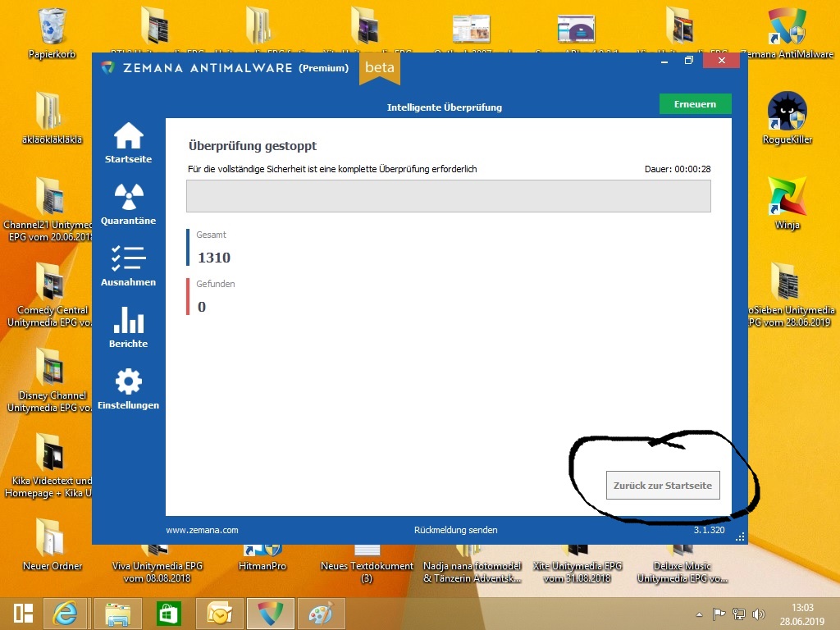
Task: Select Winja desktop shortcut
Action: [787, 203]
